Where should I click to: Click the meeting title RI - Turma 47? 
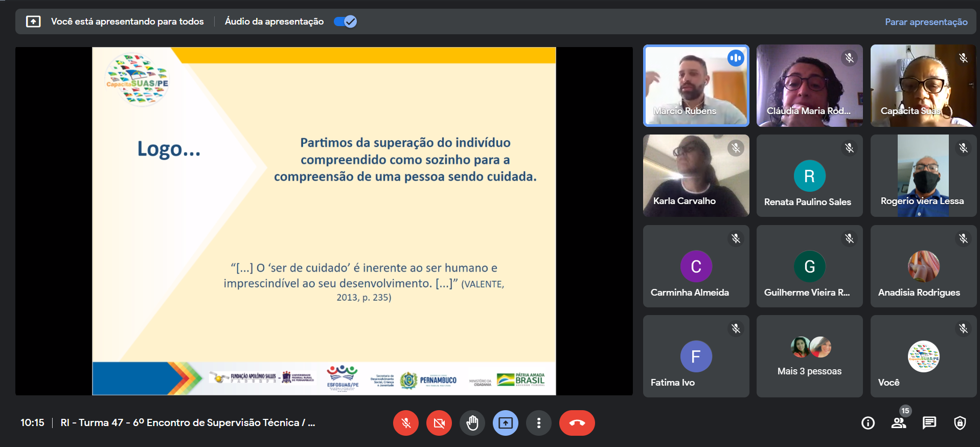coord(188,423)
